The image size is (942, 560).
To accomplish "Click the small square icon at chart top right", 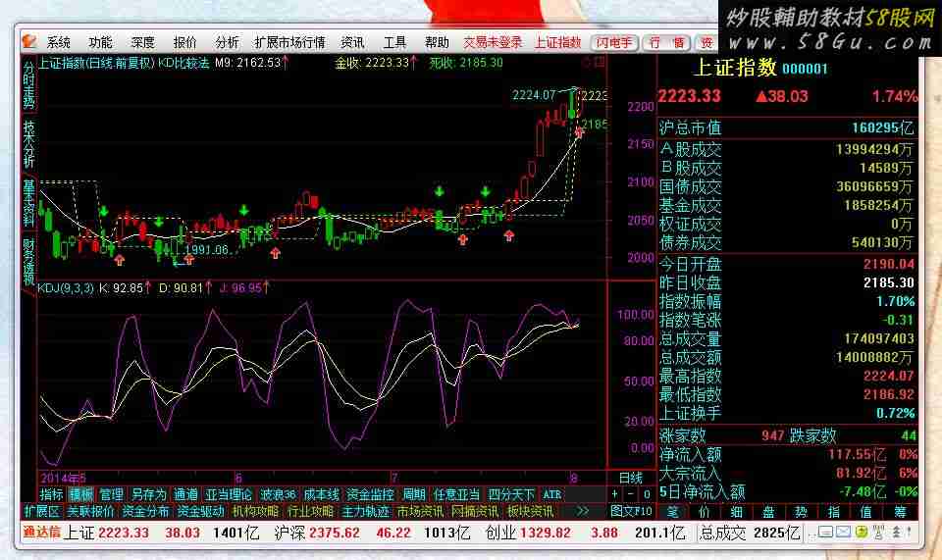I will [602, 62].
